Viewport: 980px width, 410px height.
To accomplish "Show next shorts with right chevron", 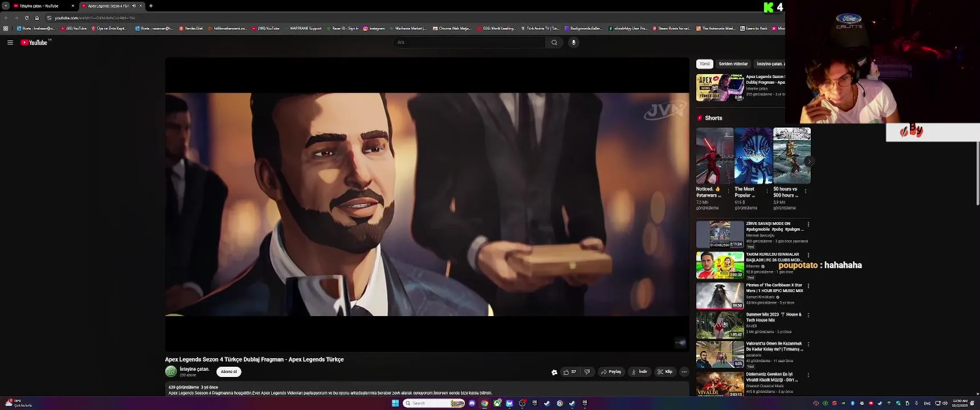I will 808,161.
